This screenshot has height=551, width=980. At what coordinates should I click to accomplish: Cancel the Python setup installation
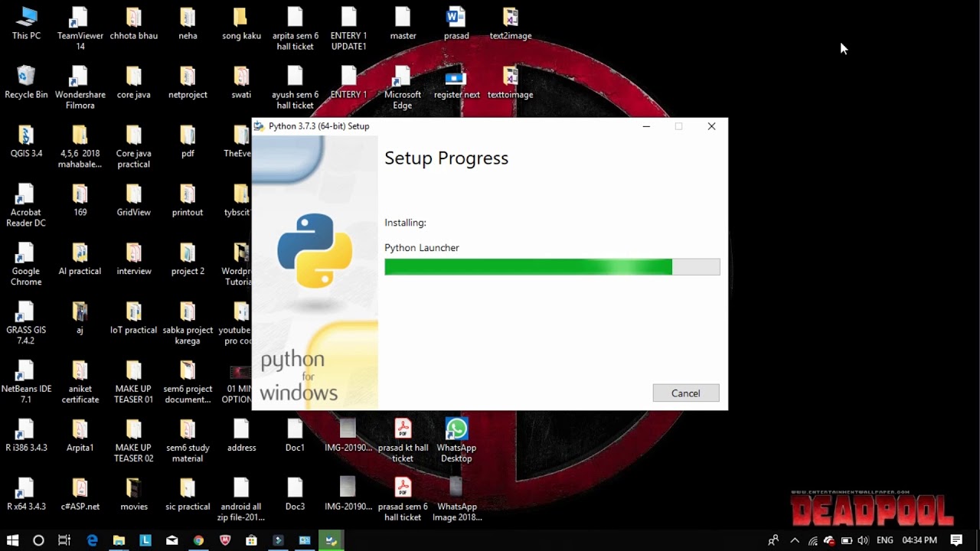685,393
